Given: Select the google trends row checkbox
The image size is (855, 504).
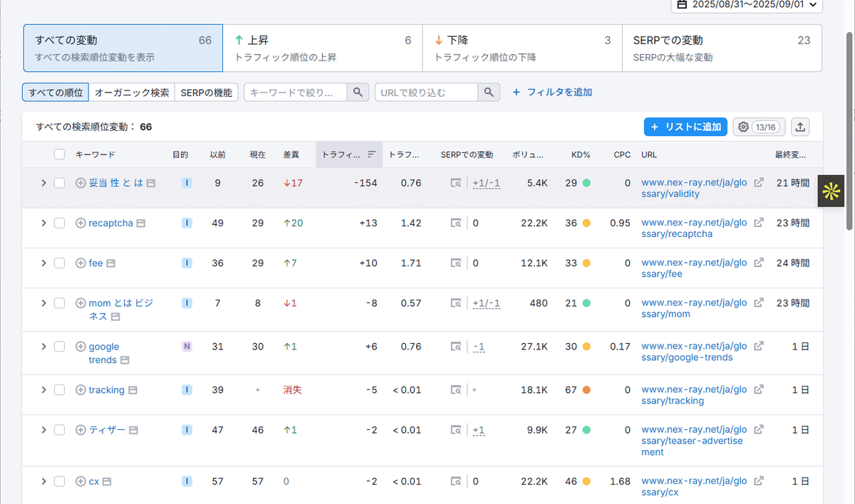Looking at the screenshot, I should click(x=59, y=347).
